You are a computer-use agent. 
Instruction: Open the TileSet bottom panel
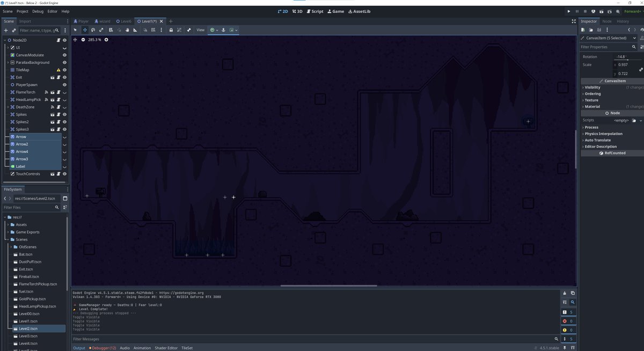pos(187,348)
